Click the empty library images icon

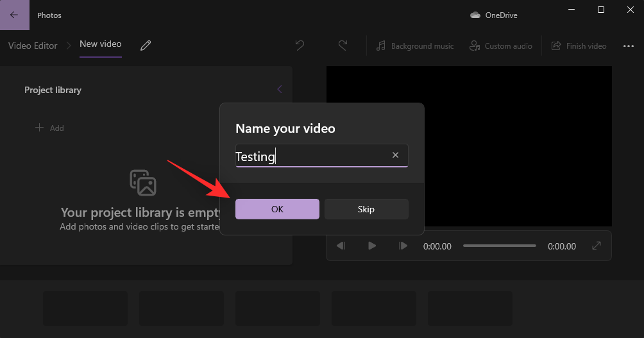click(143, 183)
